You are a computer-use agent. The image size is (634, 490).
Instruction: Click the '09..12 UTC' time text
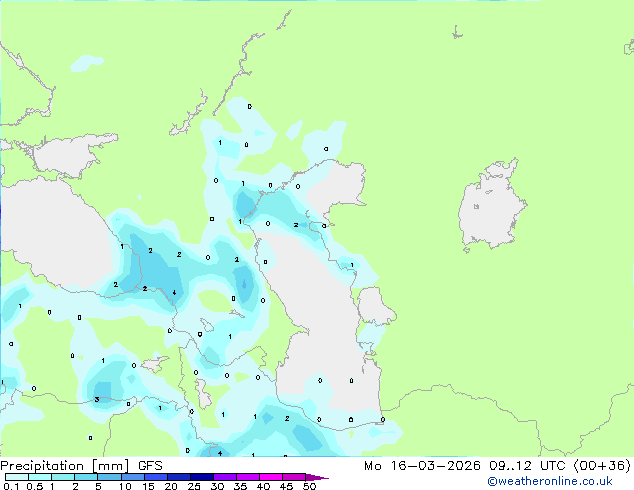pos(527,466)
